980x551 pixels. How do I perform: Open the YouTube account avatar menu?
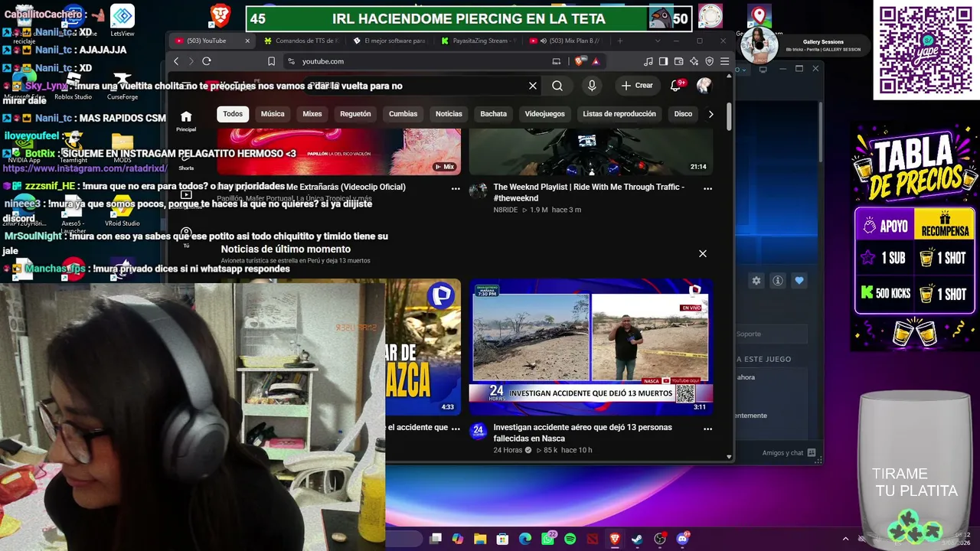(x=704, y=86)
